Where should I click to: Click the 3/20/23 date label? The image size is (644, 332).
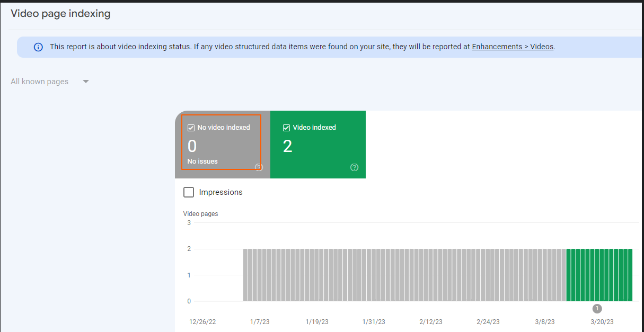pyautogui.click(x=602, y=322)
